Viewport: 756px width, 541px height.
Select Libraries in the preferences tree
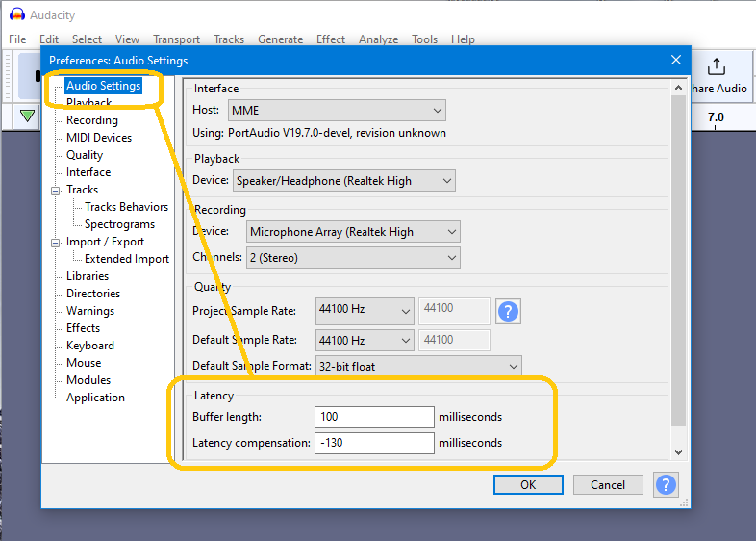[x=88, y=276]
